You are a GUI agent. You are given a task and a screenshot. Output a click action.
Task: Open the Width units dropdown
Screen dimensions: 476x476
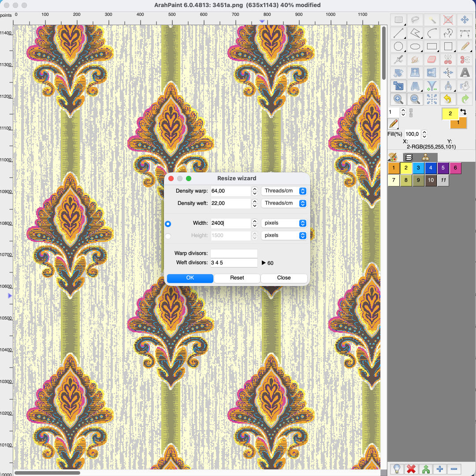[284, 223]
